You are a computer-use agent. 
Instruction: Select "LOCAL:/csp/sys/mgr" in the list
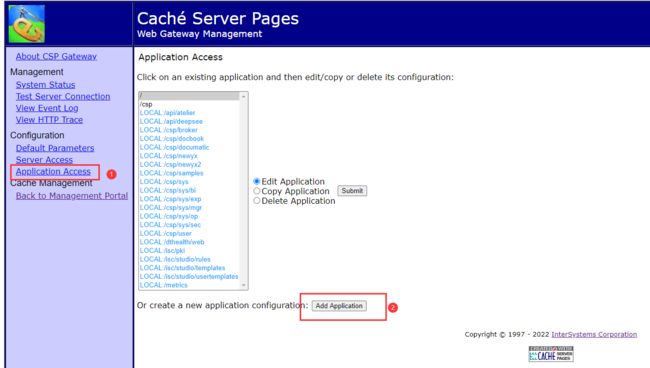click(189, 208)
